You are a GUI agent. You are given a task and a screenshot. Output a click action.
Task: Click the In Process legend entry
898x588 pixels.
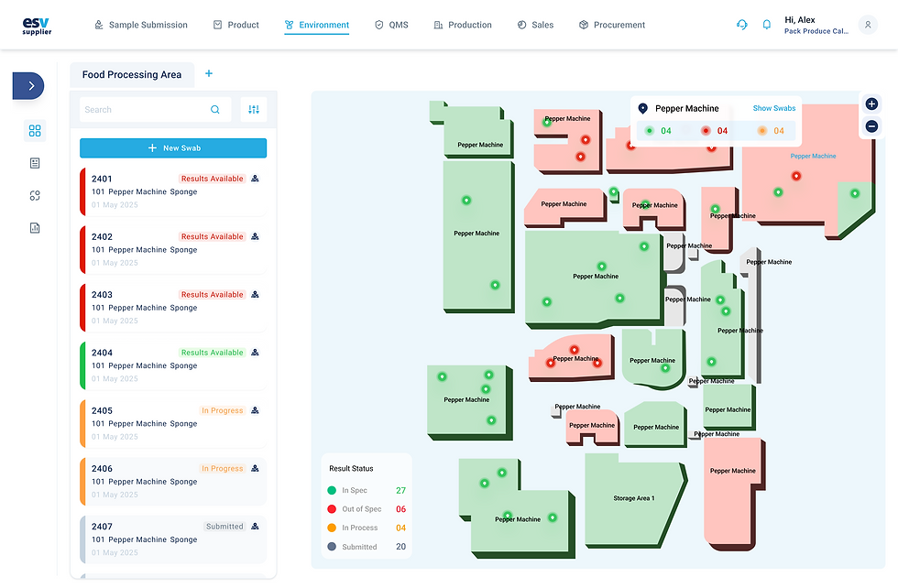[x=367, y=528]
